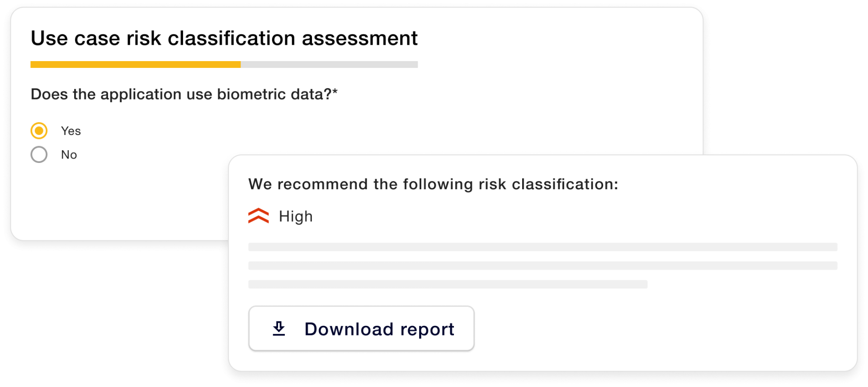Click the gray unfilled progress bar portion
The image size is (868, 387).
[x=330, y=65]
